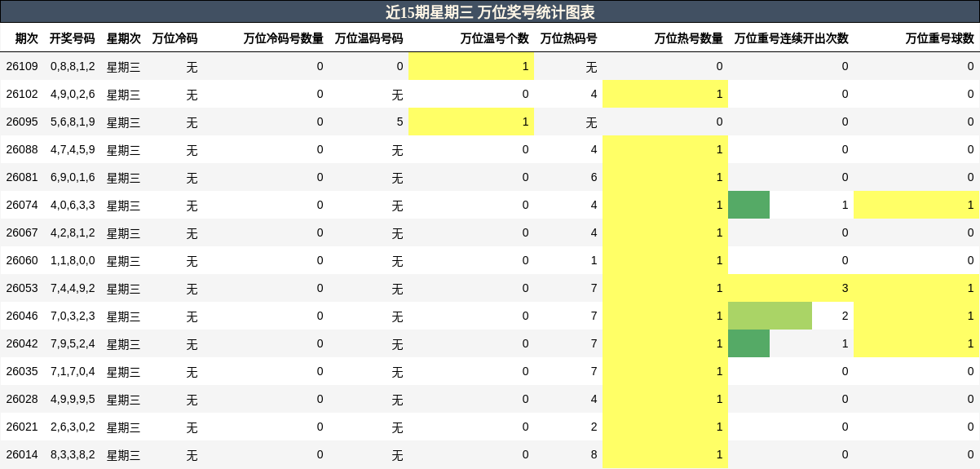This screenshot has width=980, height=469.
Task: Click the 万位热码号 column header
Action: point(569,38)
